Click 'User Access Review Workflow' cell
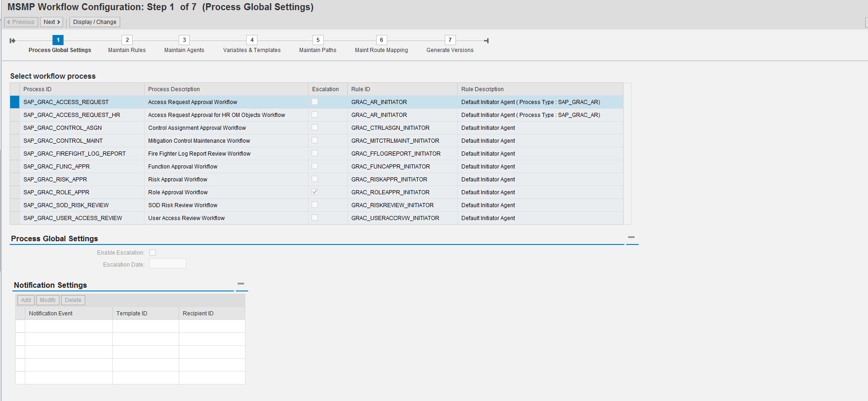The height and width of the screenshot is (401, 868). [226, 218]
